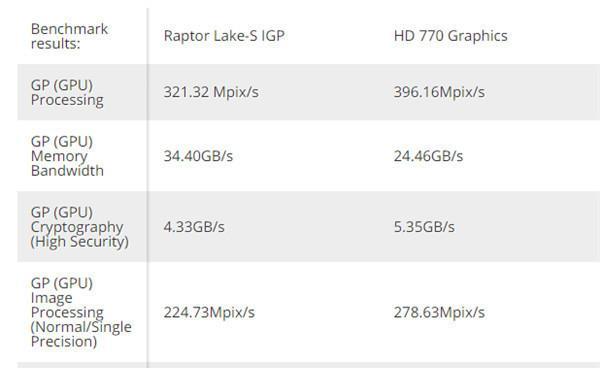Image resolution: width=600 pixels, height=368 pixels.
Task: Select the GP (GPU) Memory Bandwidth label
Action: (x=67, y=156)
